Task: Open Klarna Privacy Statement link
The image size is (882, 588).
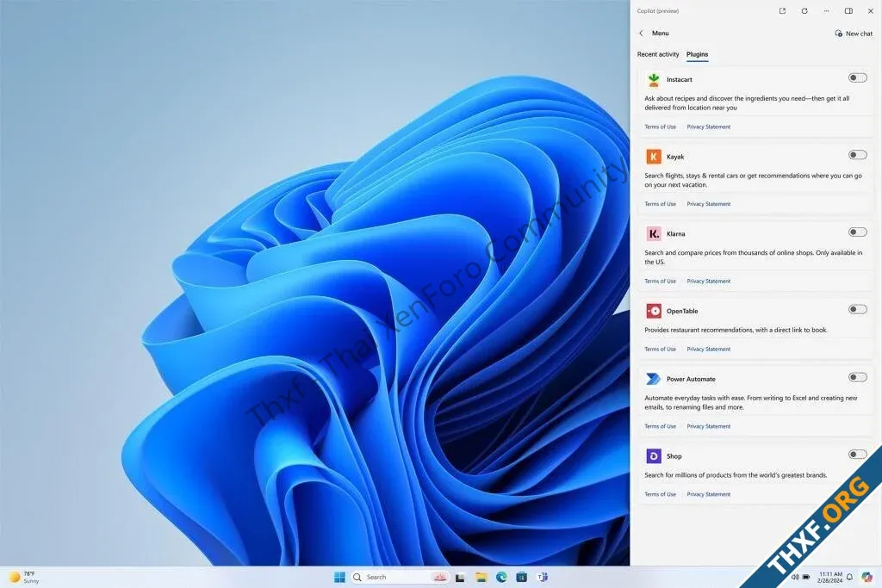Action: [708, 281]
